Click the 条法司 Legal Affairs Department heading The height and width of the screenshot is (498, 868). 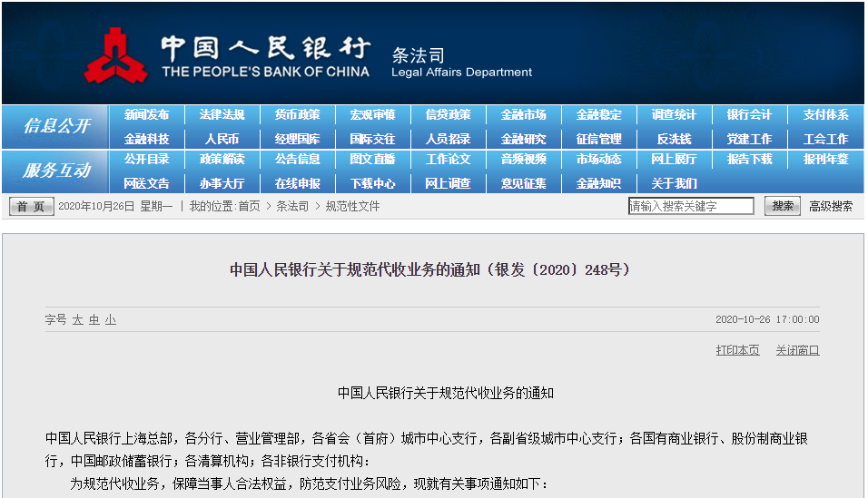(x=461, y=63)
